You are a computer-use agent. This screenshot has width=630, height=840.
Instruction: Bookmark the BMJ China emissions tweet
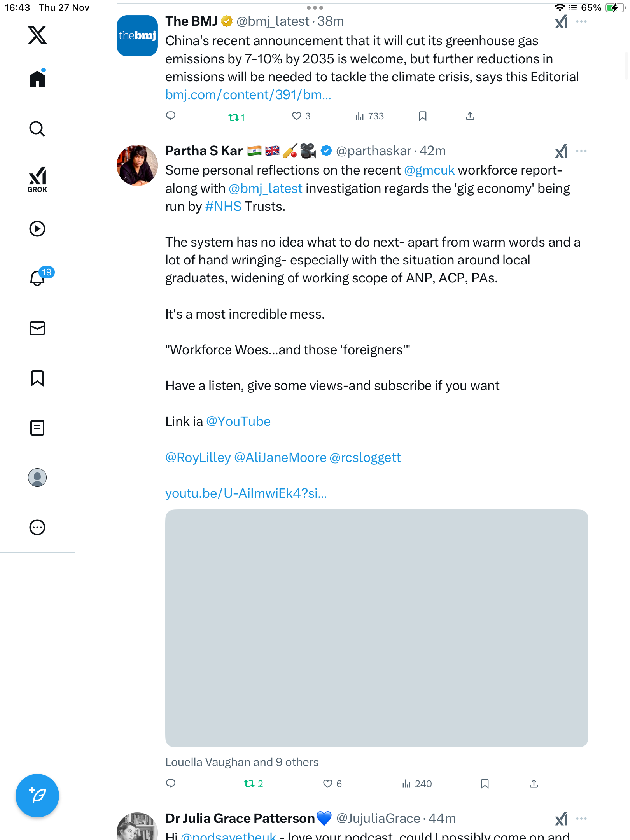(423, 116)
